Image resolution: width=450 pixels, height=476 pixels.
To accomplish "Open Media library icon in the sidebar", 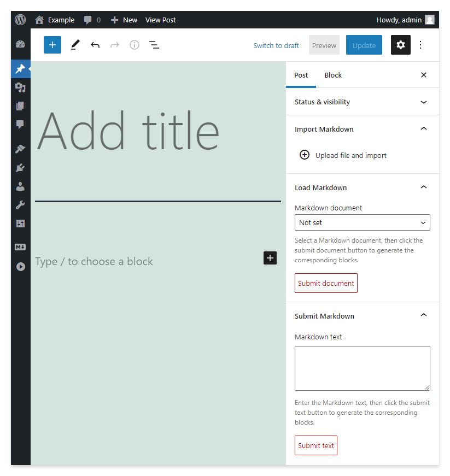I will click(20, 87).
